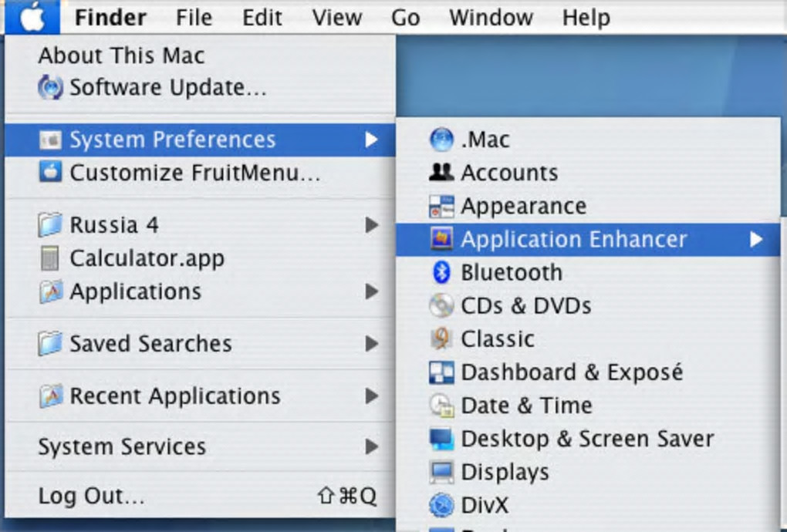Click the DivX icon

(441, 505)
